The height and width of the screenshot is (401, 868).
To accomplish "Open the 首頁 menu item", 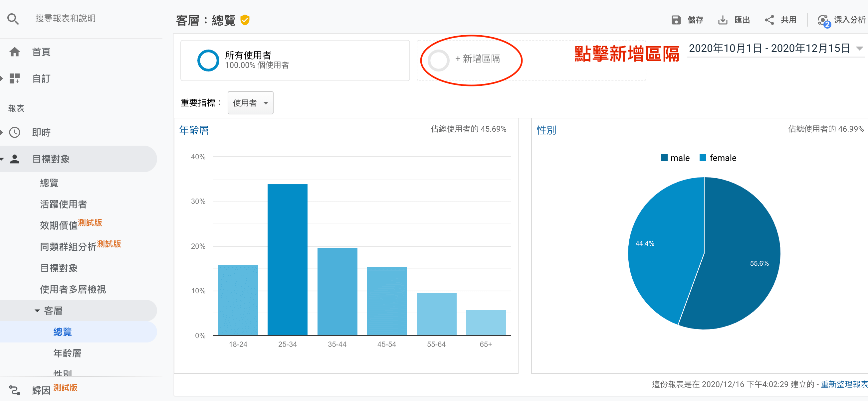I will point(41,52).
